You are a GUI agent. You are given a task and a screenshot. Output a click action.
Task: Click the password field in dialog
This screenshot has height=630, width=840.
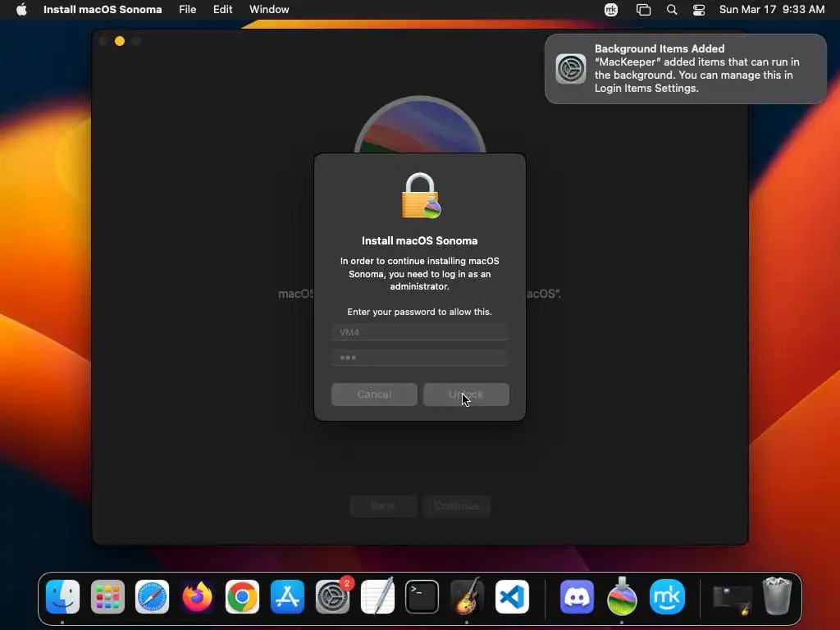click(419, 358)
